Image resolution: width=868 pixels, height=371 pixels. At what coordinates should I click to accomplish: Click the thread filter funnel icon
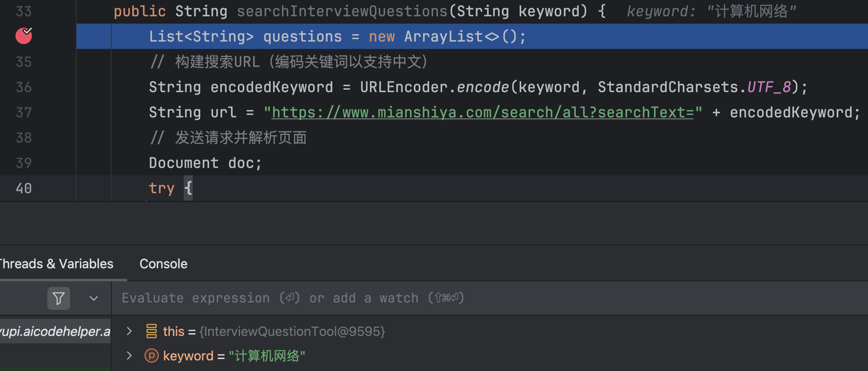[59, 298]
